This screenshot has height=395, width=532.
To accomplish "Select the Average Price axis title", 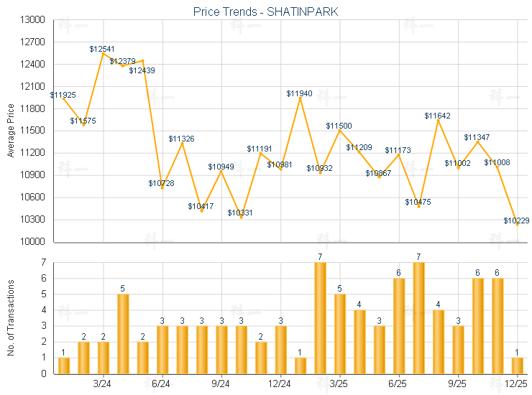I will pyautogui.click(x=10, y=131).
